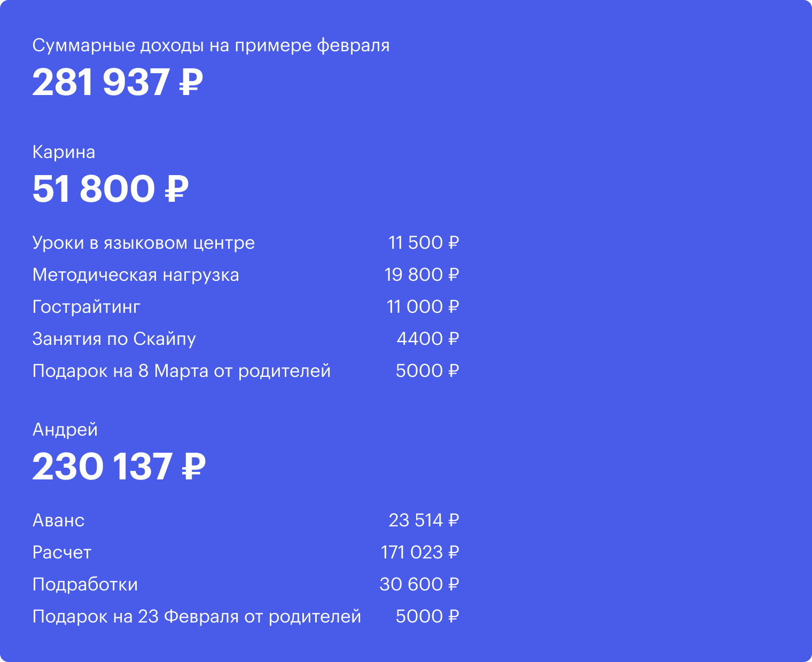Click the 'Аванс' row label
This screenshot has width=812, height=662.
[59, 521]
